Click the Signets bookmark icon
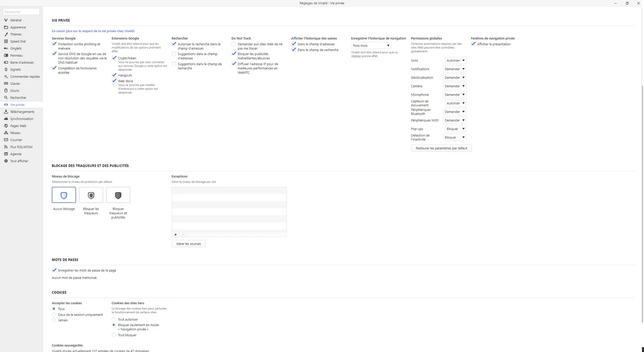The image size is (644, 352). [6, 69]
